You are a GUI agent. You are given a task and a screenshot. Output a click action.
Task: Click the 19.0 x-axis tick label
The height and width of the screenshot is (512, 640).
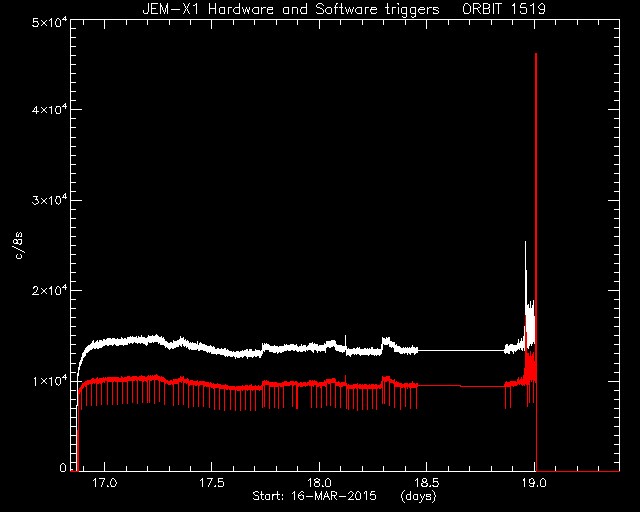(x=534, y=483)
